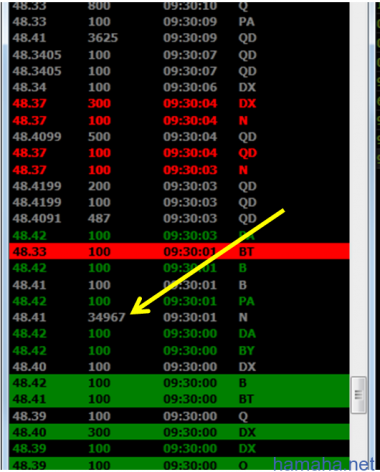Select the white 48.41 B trade at 09:30:01
Viewport: 380px width, 472px height.
(179, 285)
